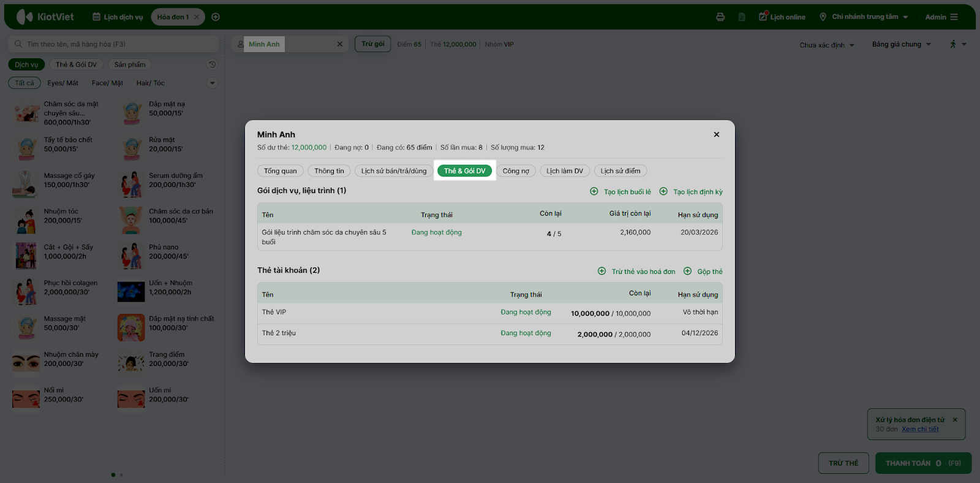Clear the selected customer Minh Anh
The image size is (980, 483).
point(340,44)
